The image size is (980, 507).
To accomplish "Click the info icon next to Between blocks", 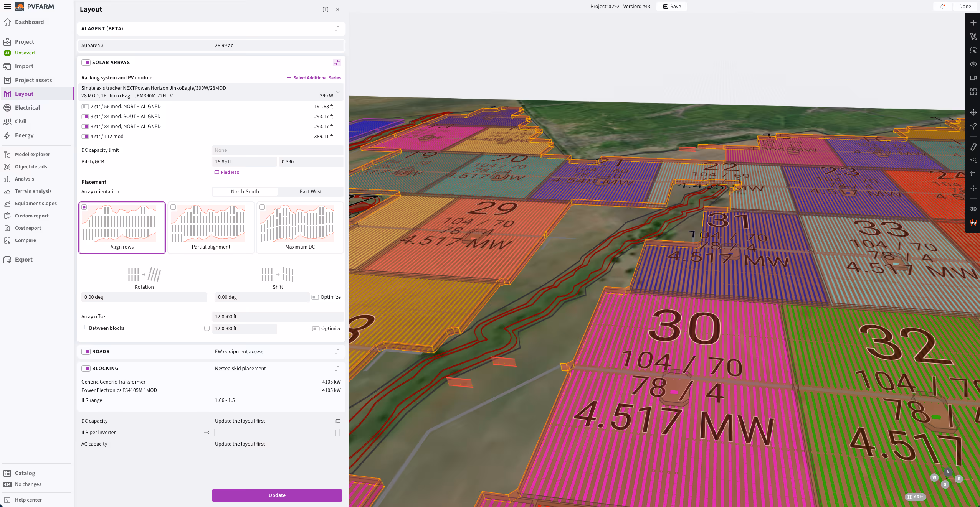I will [207, 329].
